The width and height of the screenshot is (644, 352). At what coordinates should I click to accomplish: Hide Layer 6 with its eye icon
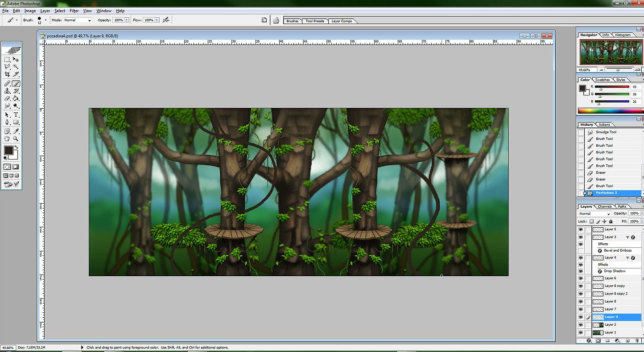pos(580,278)
